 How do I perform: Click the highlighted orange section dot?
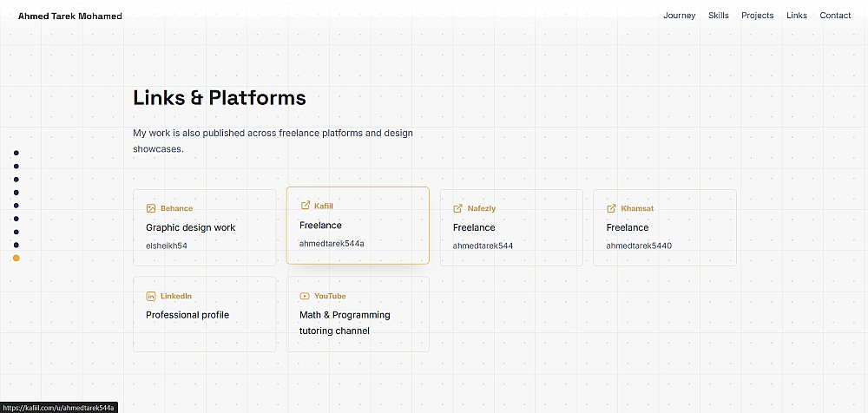(x=16, y=258)
